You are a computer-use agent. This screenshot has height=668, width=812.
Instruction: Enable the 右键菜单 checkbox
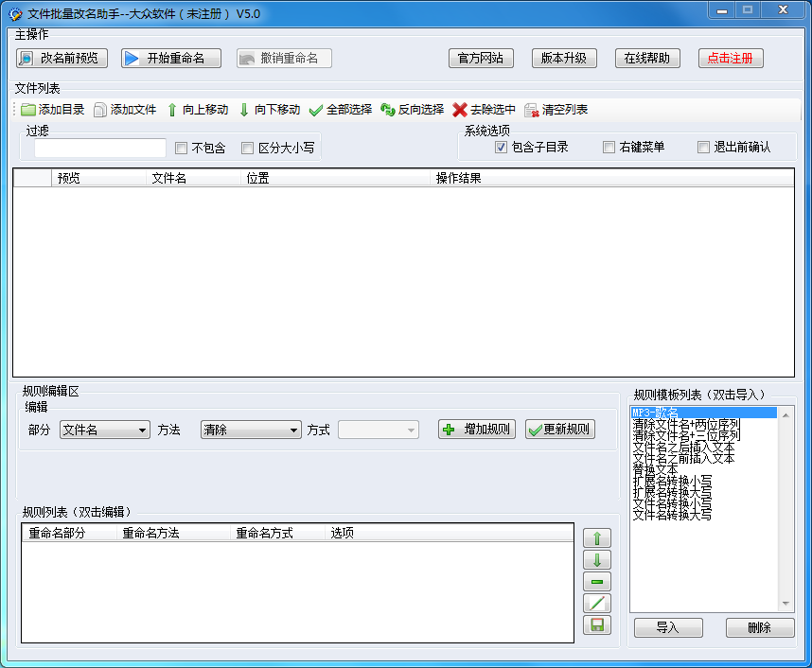(x=609, y=147)
